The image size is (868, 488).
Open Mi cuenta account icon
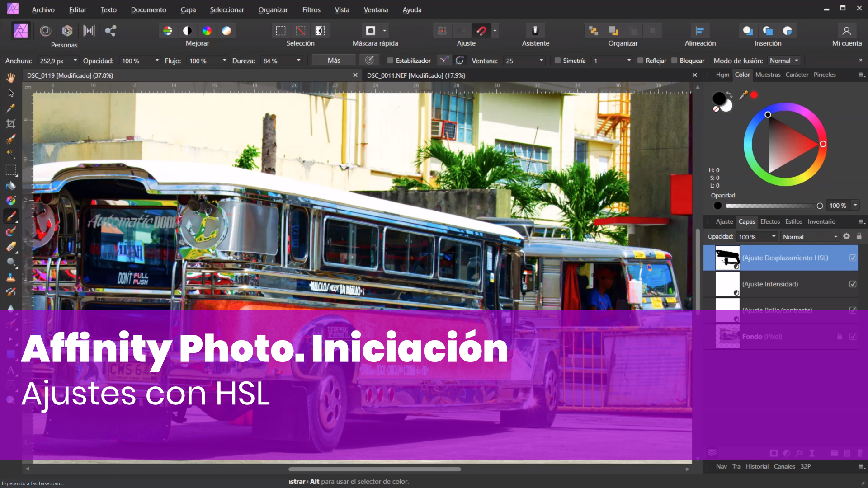(x=847, y=31)
